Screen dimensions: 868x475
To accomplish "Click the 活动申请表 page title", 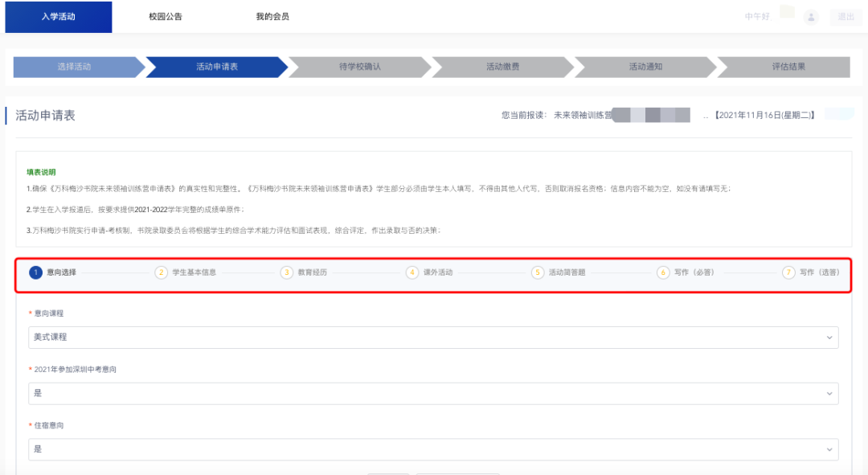I will (45, 115).
